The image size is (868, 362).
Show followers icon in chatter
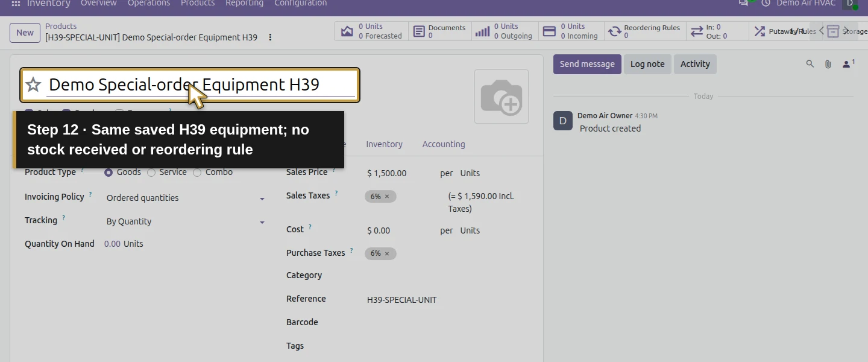848,63
